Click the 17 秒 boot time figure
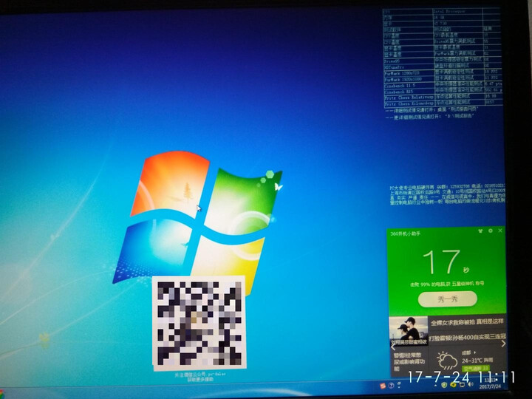Screen dimensions: 532x399 click(446, 262)
